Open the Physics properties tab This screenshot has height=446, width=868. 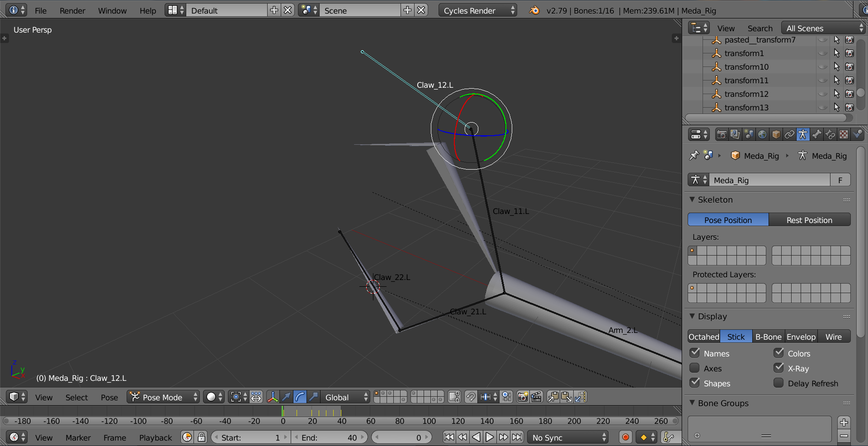tap(857, 134)
